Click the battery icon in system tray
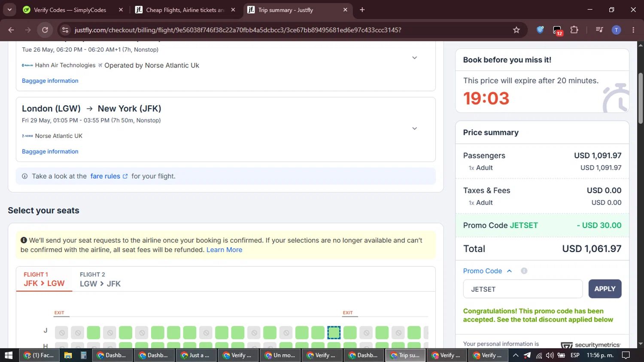The height and width of the screenshot is (362, 644). (x=561, y=355)
